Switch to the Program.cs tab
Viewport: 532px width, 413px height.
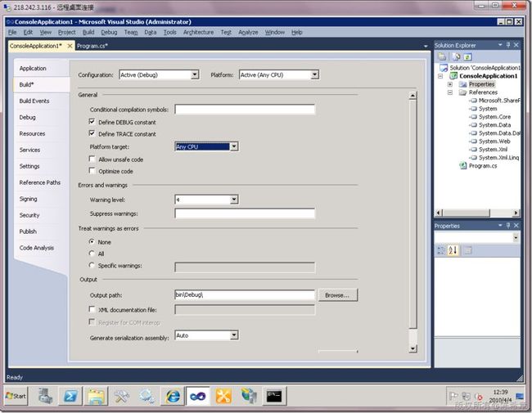(92, 46)
